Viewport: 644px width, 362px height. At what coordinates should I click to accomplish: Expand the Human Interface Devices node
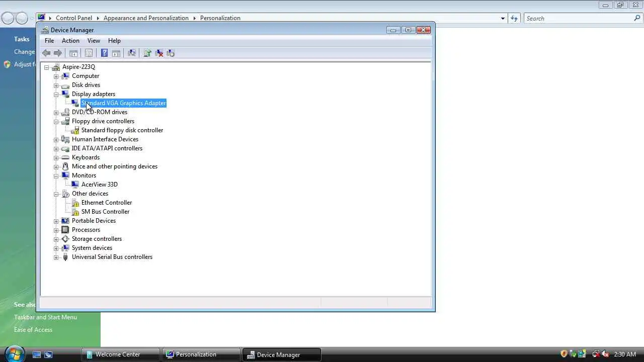pyautogui.click(x=56, y=139)
